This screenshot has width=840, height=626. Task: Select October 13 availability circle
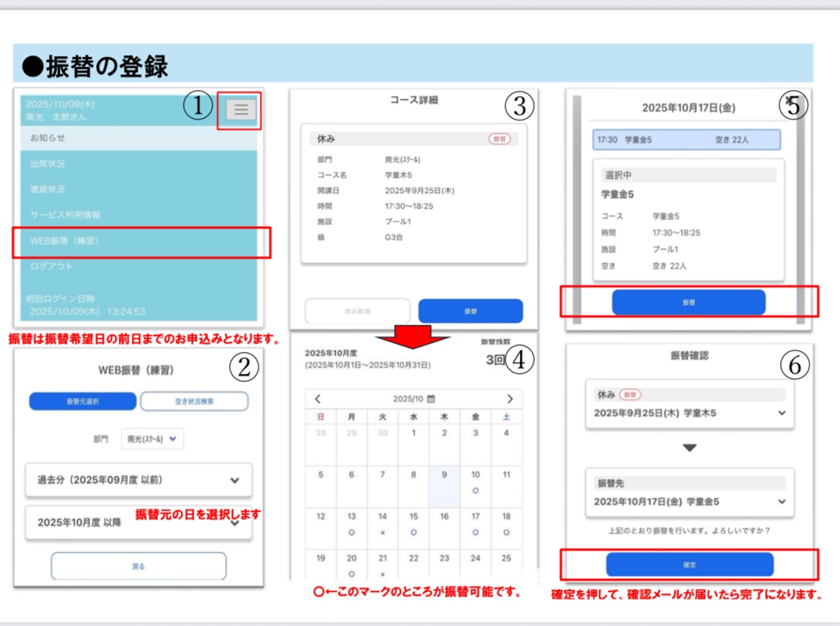coord(351,532)
